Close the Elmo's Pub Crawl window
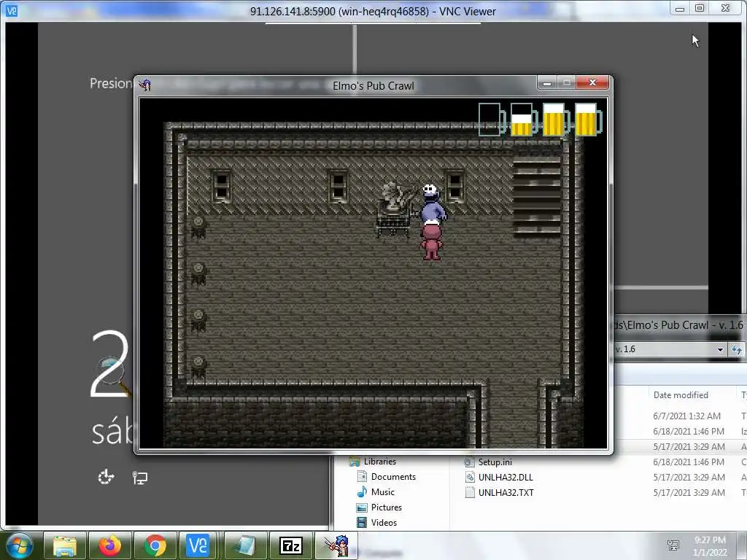 pyautogui.click(x=592, y=82)
